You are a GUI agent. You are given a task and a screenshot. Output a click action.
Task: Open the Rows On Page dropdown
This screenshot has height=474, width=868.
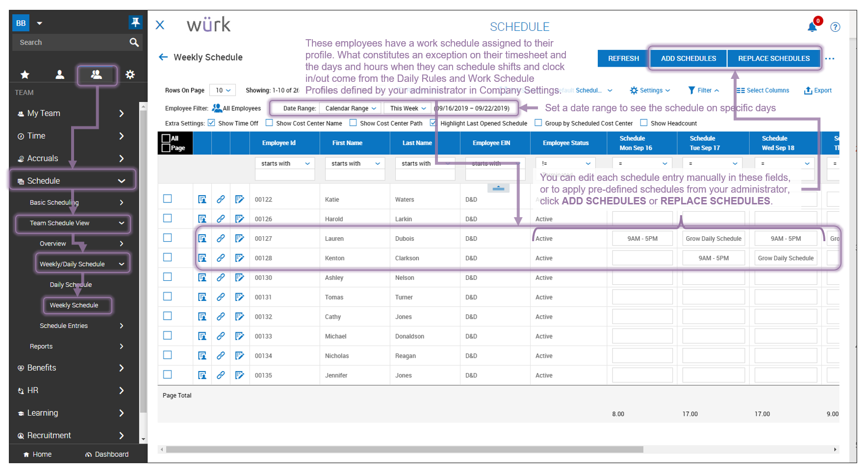(x=223, y=90)
